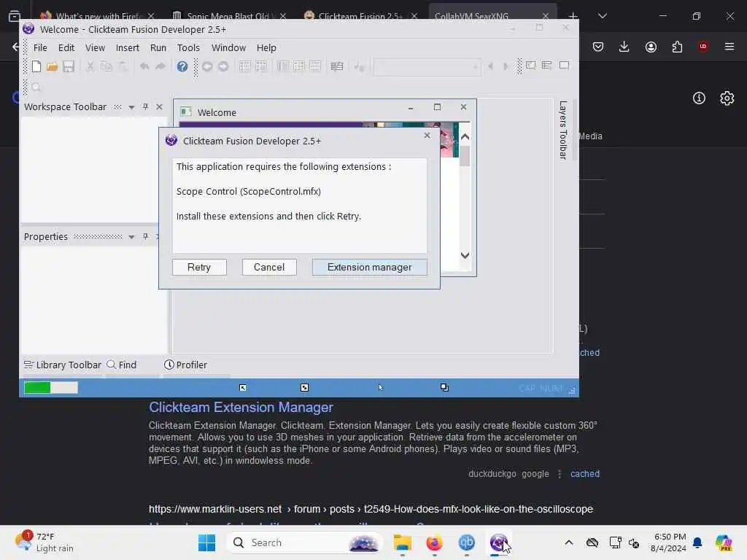The image size is (747, 560).
Task: Click the Forward navigation circle icon
Action: [x=223, y=66]
